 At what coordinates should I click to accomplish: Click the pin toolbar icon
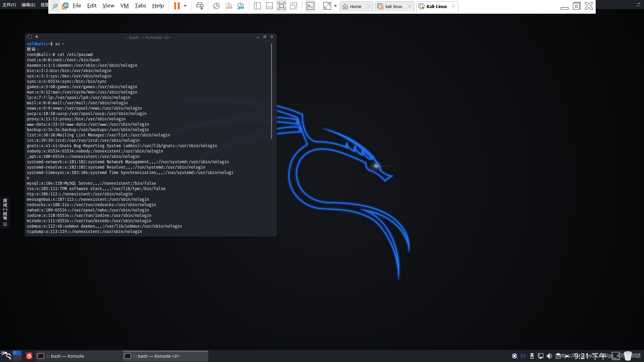pos(55,6)
